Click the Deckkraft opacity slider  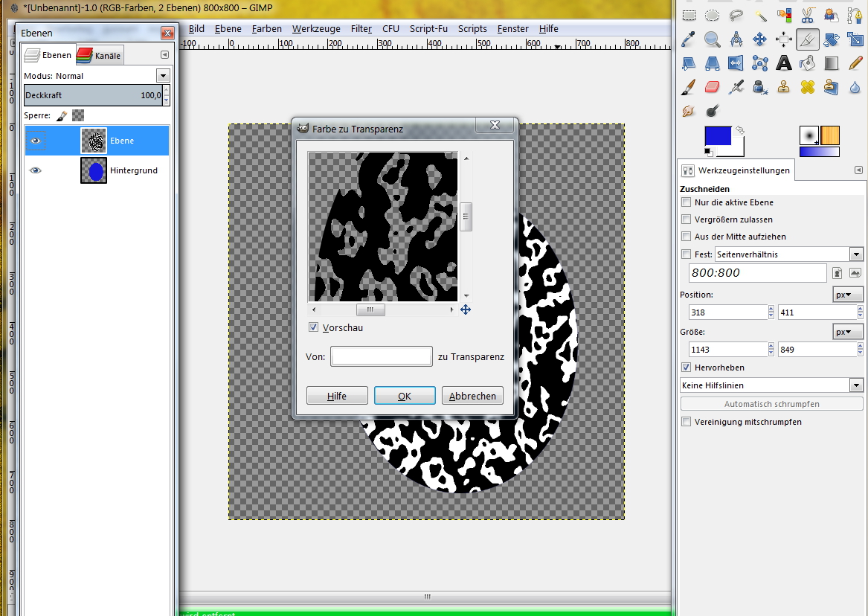94,95
